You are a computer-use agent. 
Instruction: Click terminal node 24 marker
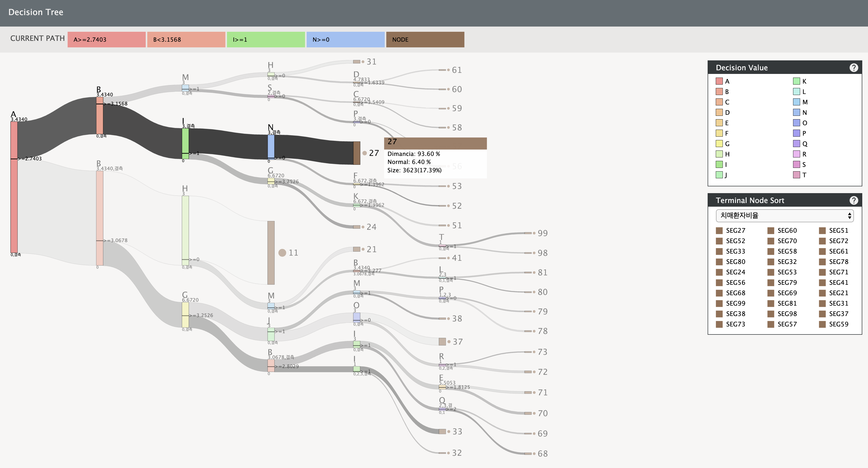click(x=356, y=227)
